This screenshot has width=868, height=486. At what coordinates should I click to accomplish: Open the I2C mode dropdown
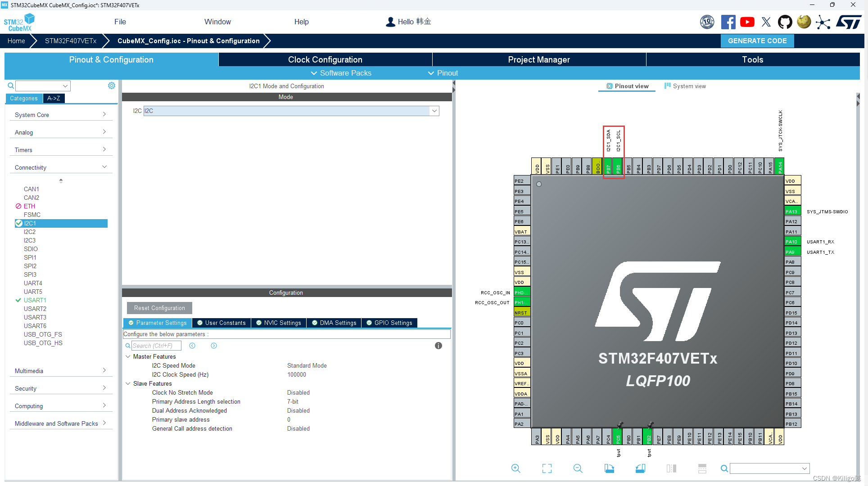point(434,111)
